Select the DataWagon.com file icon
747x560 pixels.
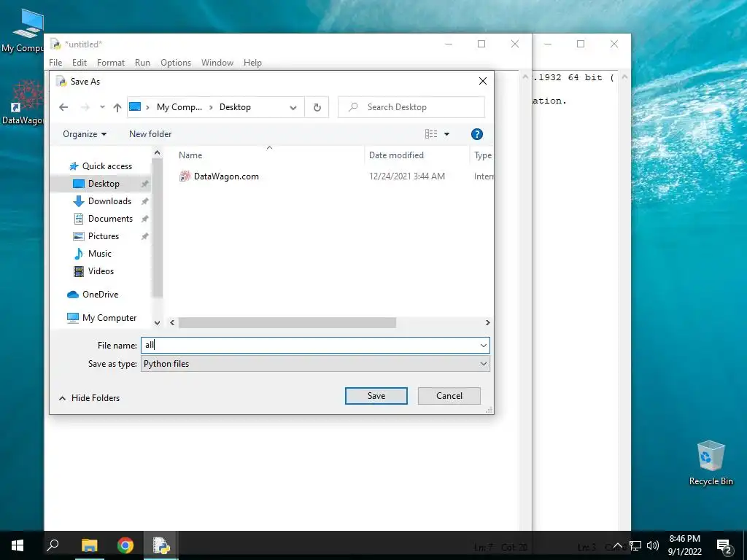pos(185,176)
